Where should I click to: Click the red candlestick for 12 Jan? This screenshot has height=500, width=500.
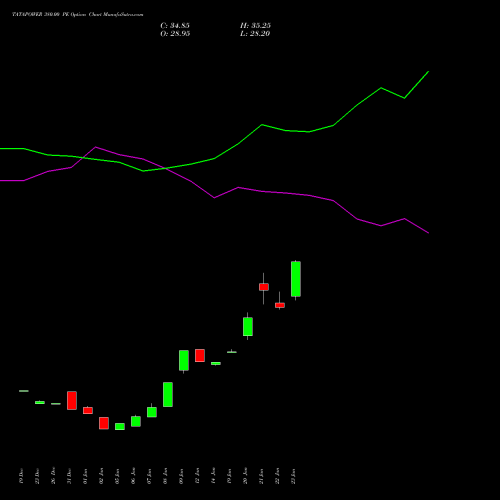pyautogui.click(x=200, y=355)
